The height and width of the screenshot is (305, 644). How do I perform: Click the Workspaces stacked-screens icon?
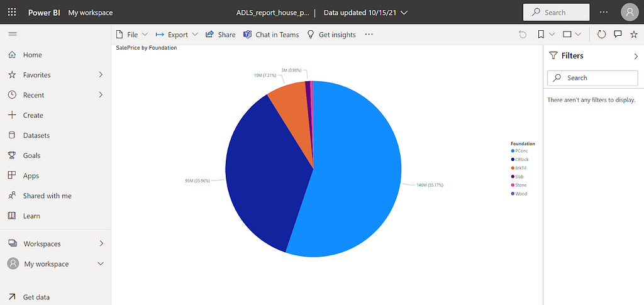point(13,243)
